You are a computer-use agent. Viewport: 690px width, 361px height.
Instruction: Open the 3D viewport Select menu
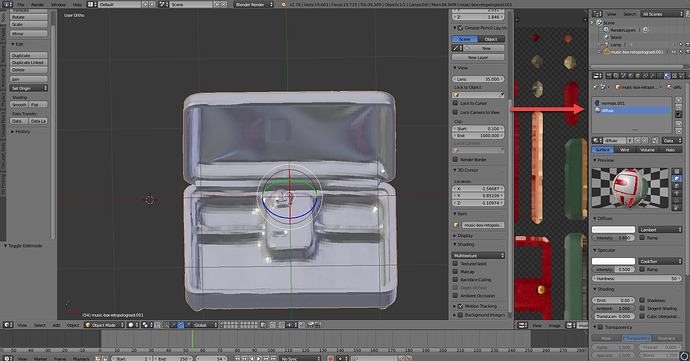[x=40, y=325]
